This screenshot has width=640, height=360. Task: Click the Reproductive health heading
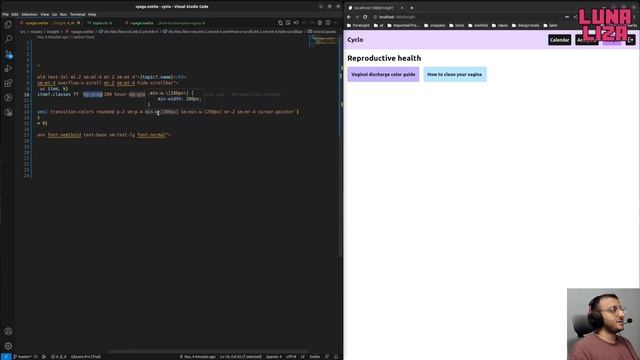[384, 58]
